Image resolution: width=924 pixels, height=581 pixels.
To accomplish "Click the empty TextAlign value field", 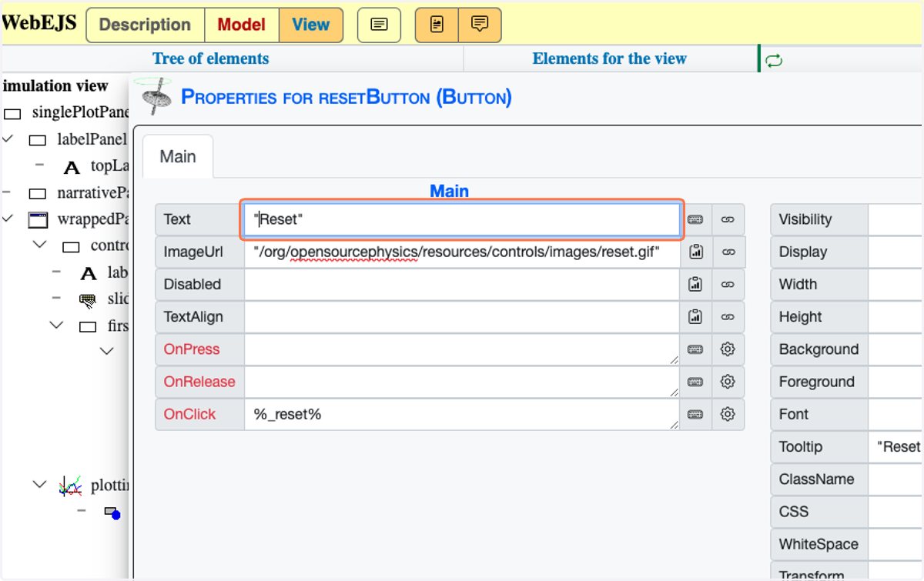I will (462, 316).
